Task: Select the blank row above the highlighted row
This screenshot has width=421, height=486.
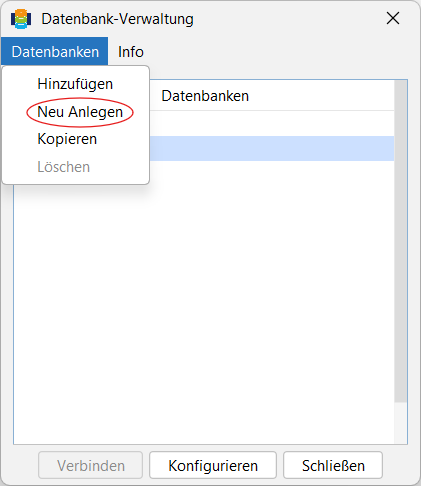Action: pos(272,123)
